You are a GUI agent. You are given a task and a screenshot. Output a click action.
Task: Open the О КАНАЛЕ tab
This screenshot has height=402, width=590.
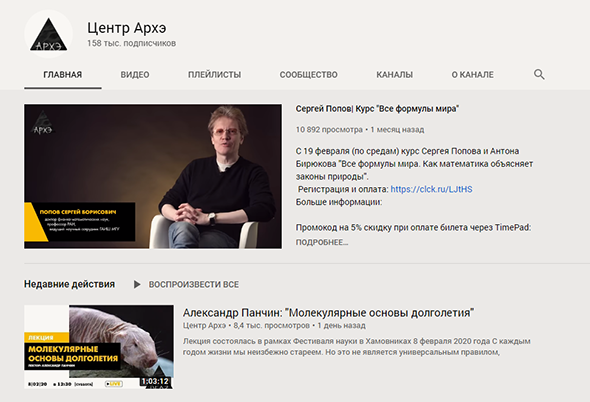point(473,75)
